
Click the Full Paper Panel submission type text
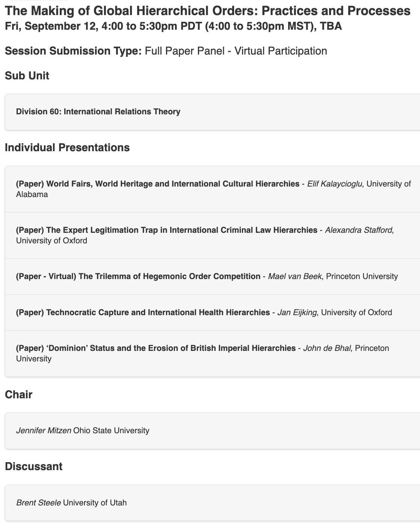(236, 51)
